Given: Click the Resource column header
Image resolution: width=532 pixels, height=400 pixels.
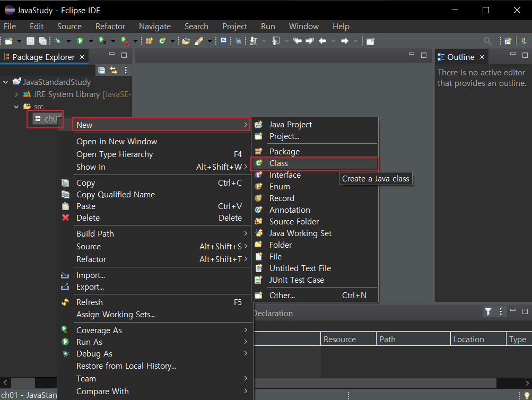Looking at the screenshot, I should pos(348,340).
